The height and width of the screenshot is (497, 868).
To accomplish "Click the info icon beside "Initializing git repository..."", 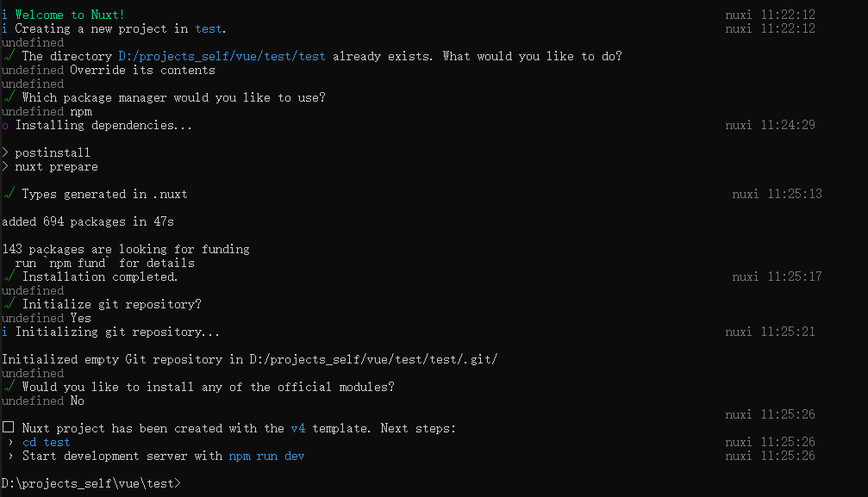I will [5, 332].
